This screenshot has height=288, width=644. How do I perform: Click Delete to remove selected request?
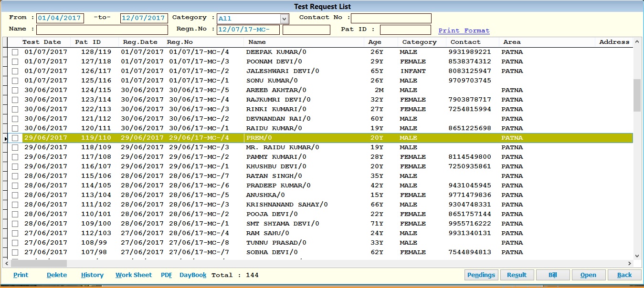click(56, 275)
